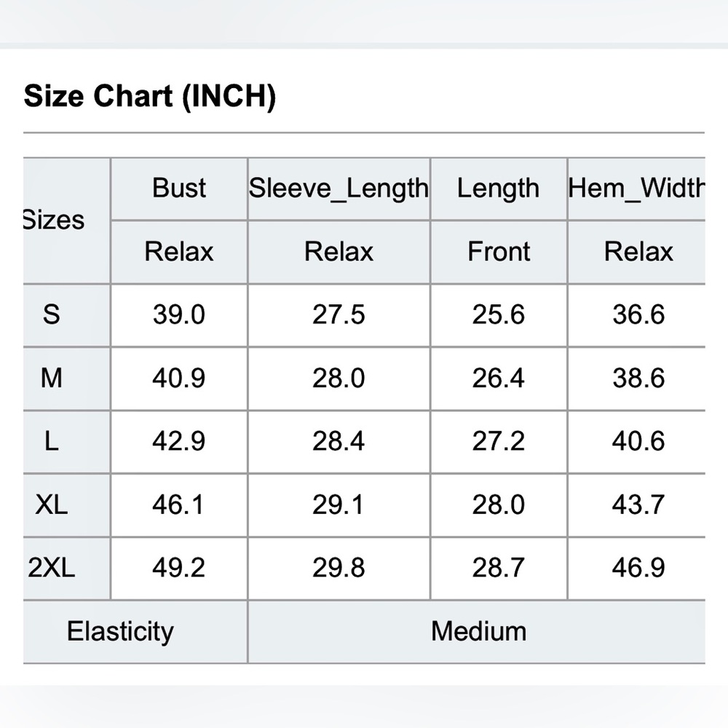
Task: Click the Front sub-header under Length
Action: [x=499, y=252]
